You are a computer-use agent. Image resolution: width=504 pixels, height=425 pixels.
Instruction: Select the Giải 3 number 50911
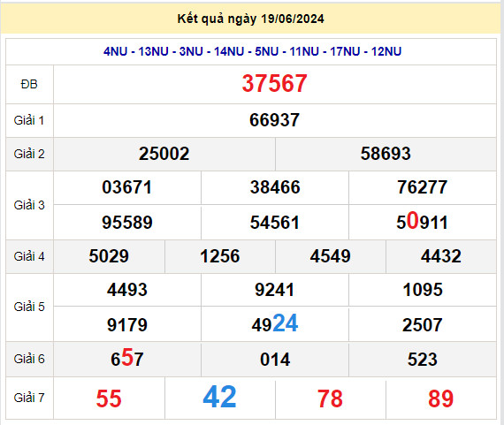pyautogui.click(x=422, y=221)
